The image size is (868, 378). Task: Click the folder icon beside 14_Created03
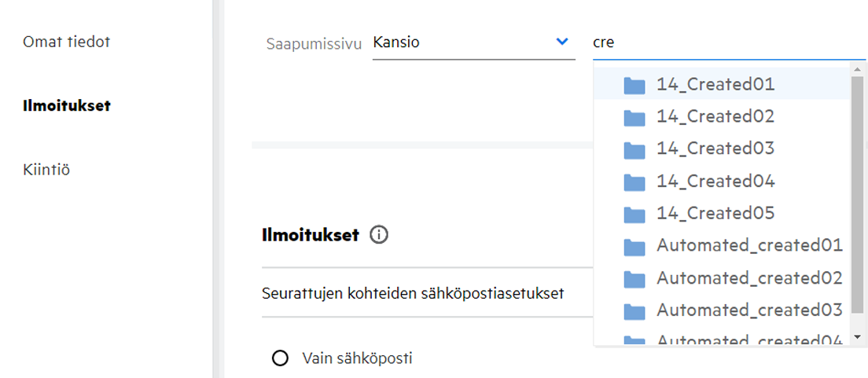[x=634, y=149]
